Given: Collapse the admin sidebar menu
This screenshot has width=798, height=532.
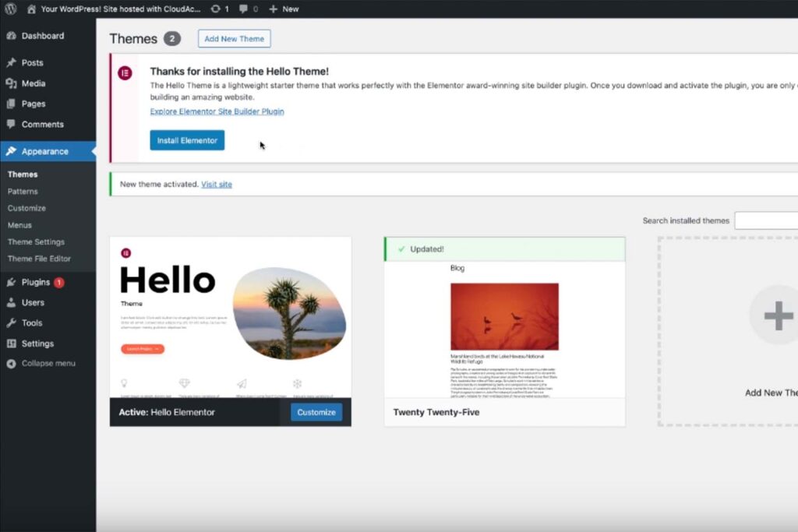Looking at the screenshot, I should 48,364.
